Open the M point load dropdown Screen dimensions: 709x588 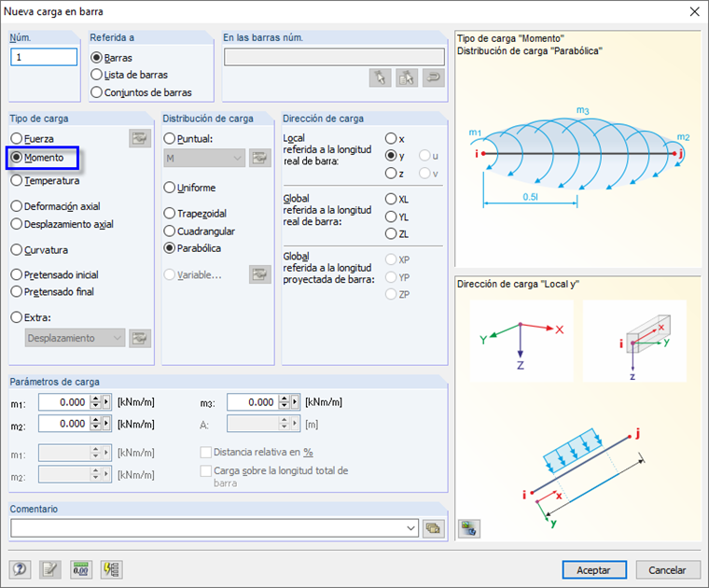click(204, 158)
